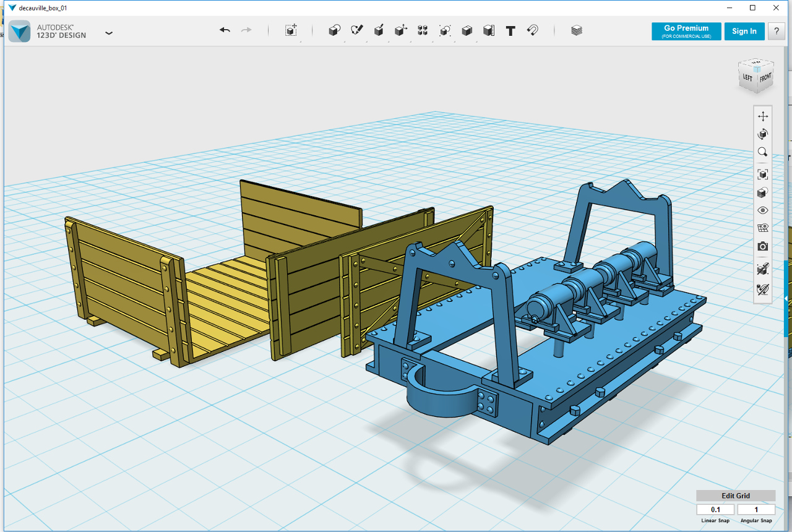Select the Measure tool

click(x=489, y=30)
